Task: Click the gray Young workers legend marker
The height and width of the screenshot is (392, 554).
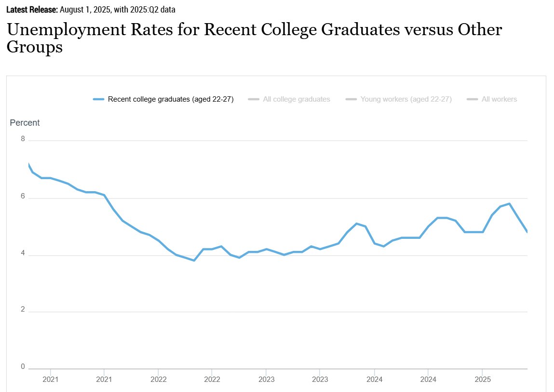Action: pyautogui.click(x=351, y=100)
